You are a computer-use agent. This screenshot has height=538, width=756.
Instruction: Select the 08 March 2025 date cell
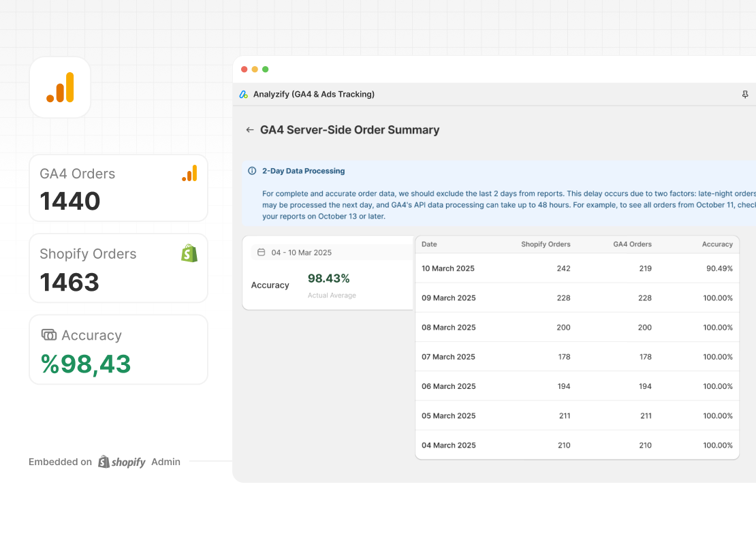pos(448,328)
